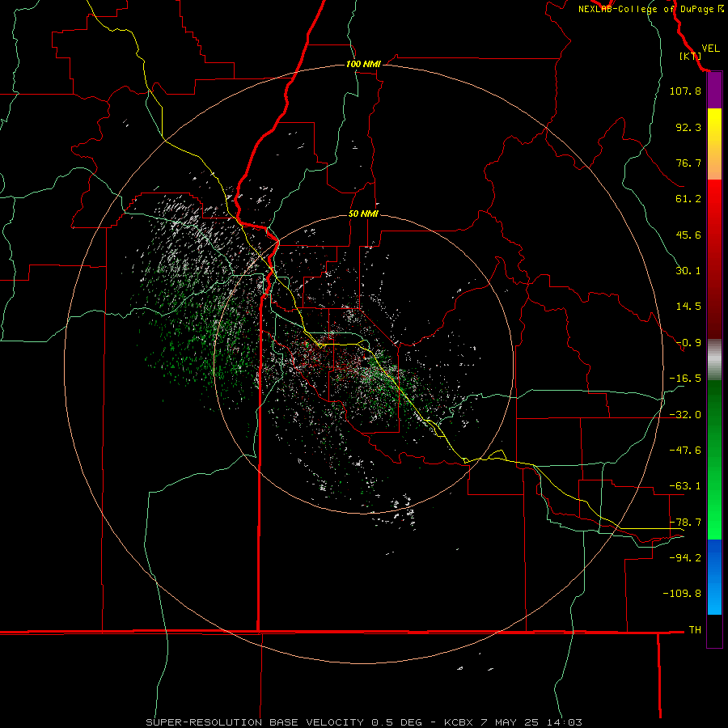Click the gray near-zero segment of the color bar

pos(714,359)
